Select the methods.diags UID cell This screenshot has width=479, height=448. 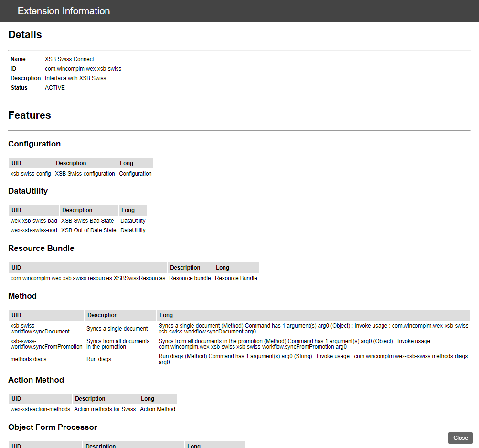pos(29,359)
